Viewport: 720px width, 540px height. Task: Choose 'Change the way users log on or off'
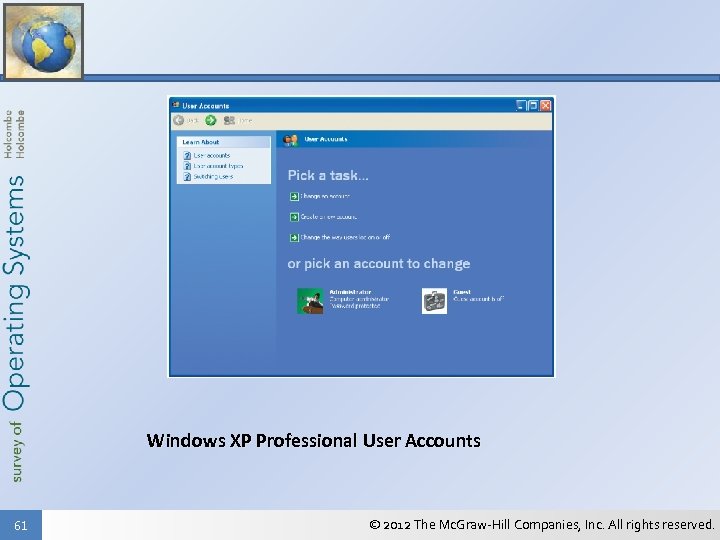click(345, 237)
